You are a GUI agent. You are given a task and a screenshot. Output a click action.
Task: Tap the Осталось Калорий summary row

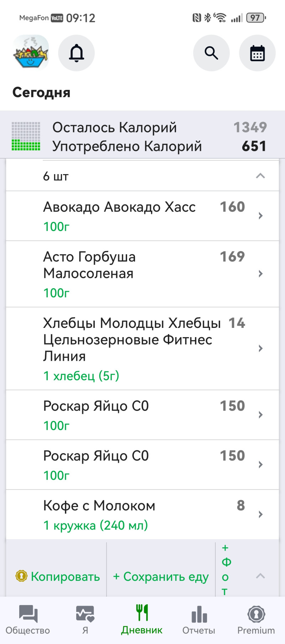pyautogui.click(x=142, y=127)
